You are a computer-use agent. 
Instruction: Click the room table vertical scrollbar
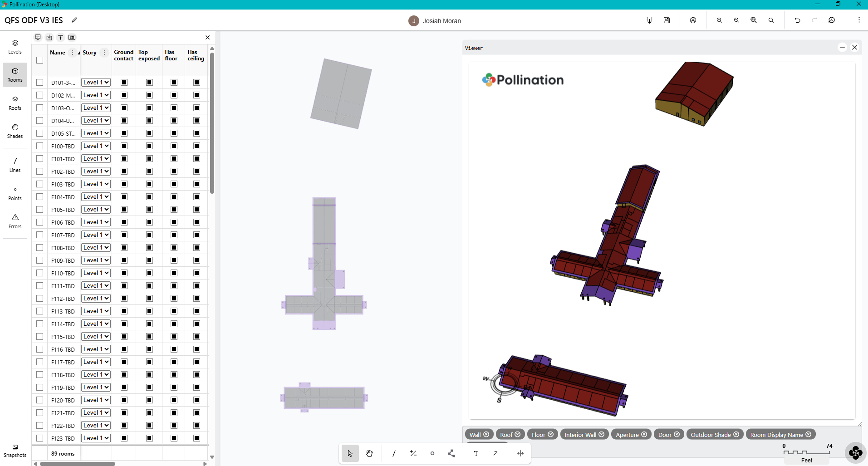tap(212, 123)
